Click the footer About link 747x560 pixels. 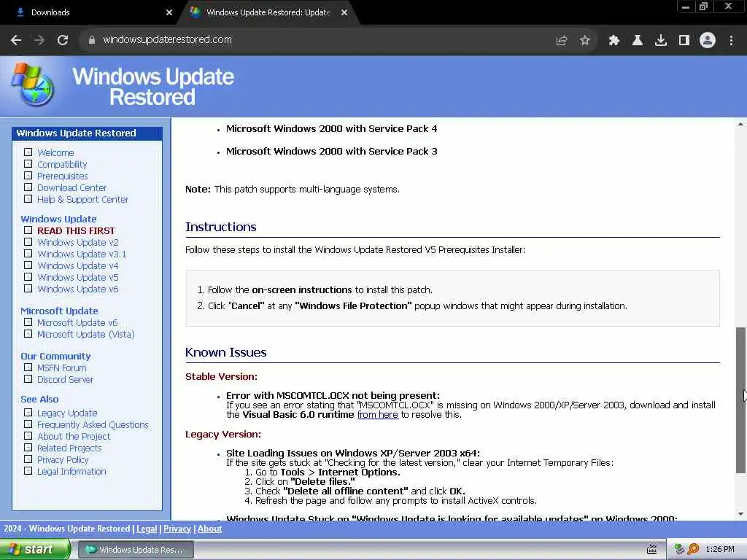pyautogui.click(x=209, y=529)
